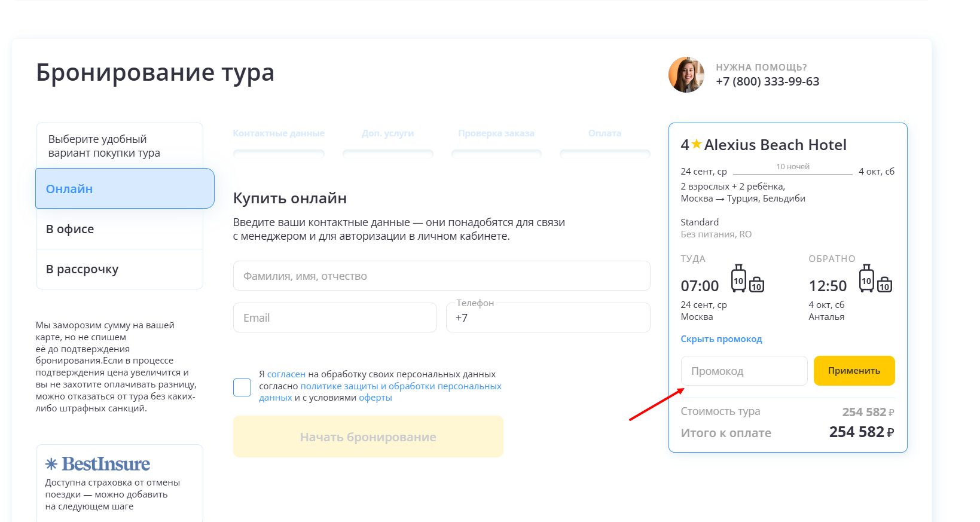Click into the Email input field
Screen dimensions: 980x522
click(335, 318)
